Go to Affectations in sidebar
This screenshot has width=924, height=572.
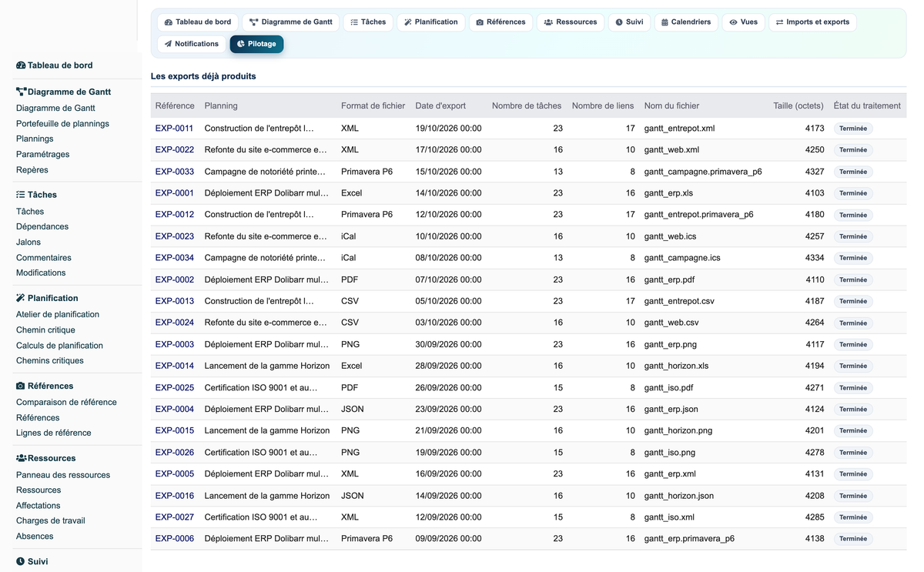pos(38,506)
